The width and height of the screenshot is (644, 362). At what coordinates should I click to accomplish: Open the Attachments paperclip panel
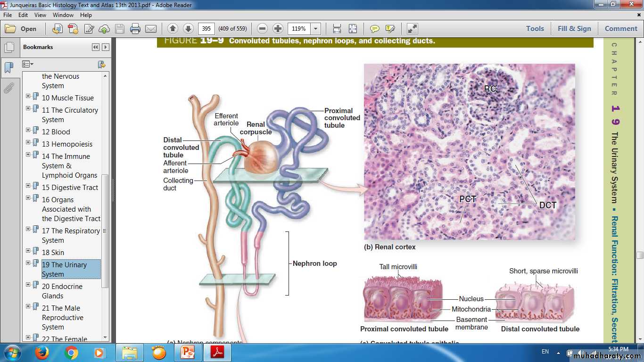pos(8,88)
